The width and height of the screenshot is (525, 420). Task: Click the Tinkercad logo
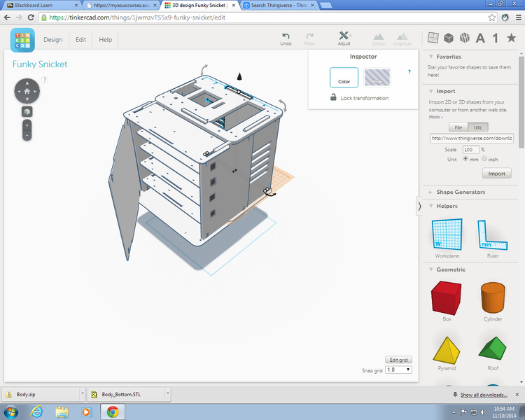[x=22, y=40]
